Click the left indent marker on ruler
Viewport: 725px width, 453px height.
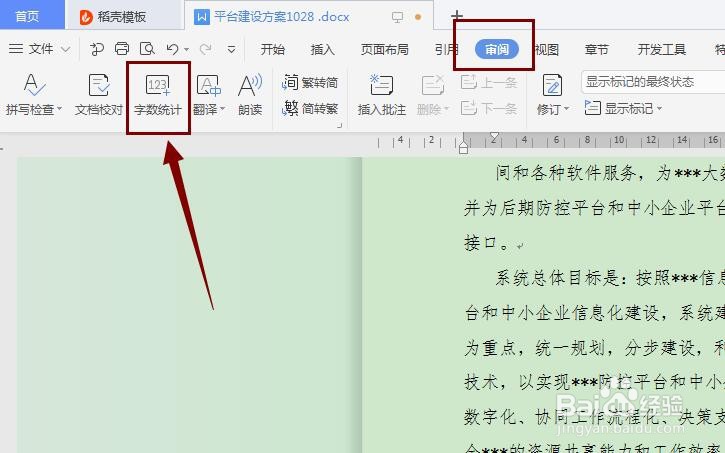463,147
